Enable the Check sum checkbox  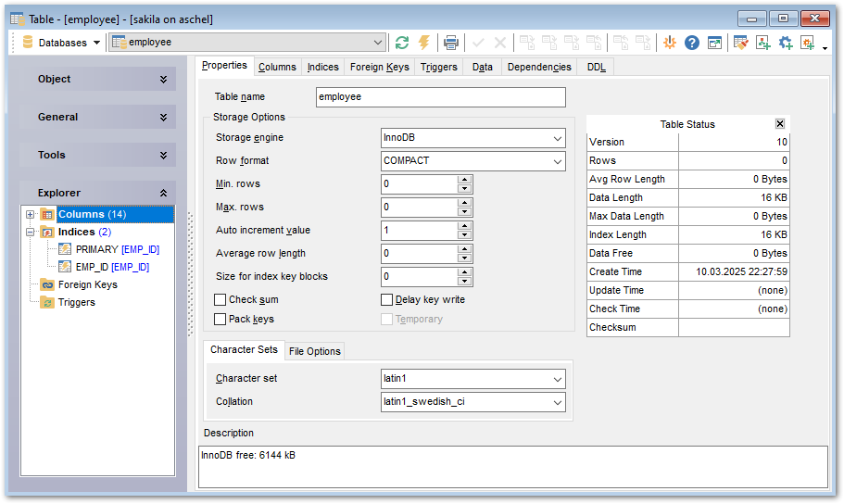click(x=220, y=300)
